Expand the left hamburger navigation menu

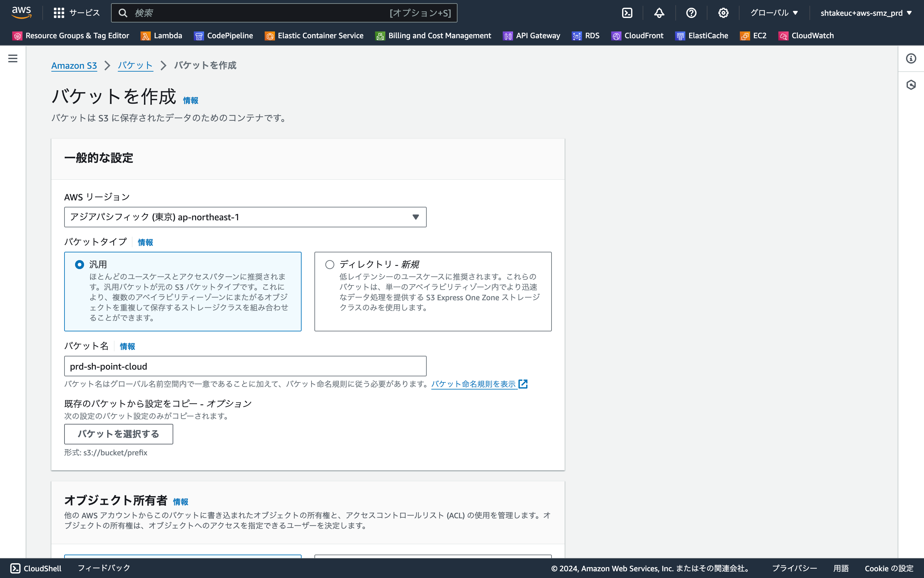(13, 58)
